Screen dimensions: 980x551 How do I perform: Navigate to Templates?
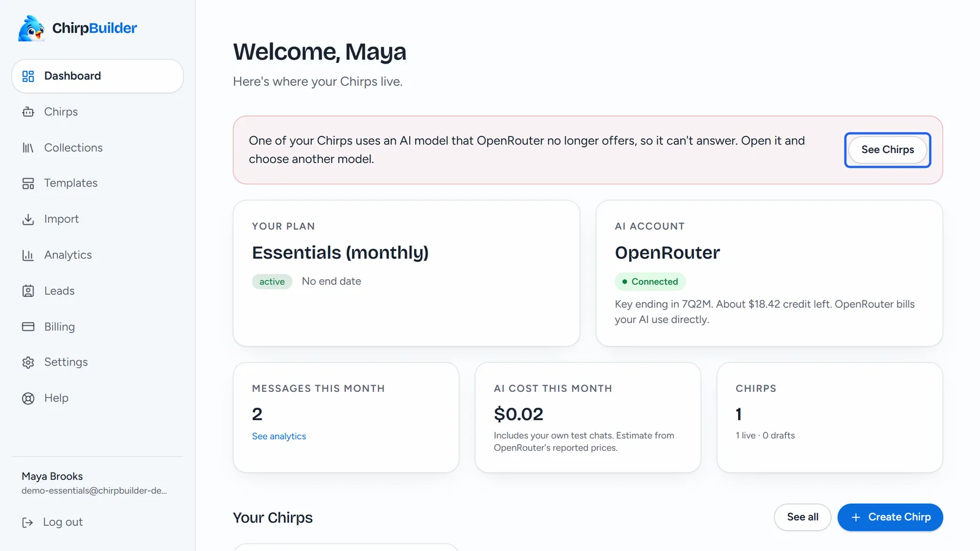pyautogui.click(x=97, y=183)
